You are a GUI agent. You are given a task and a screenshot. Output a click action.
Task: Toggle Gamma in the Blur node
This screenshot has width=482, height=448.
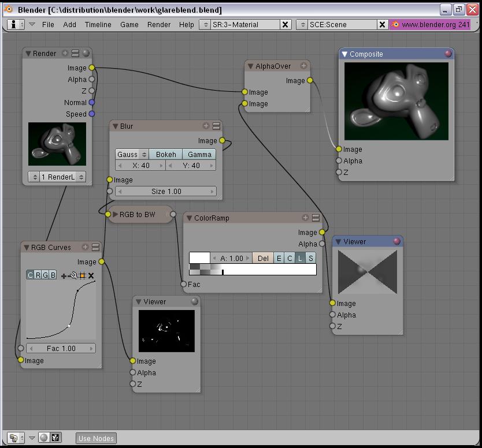click(x=199, y=155)
